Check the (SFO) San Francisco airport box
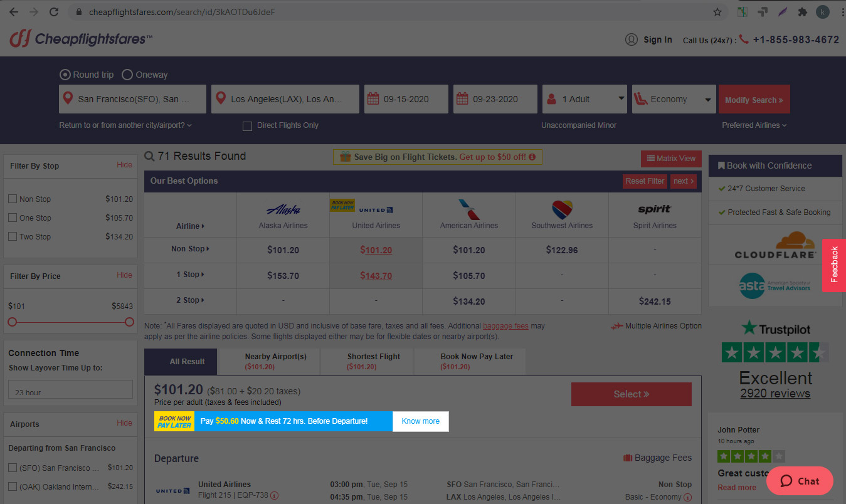Image resolution: width=846 pixels, height=504 pixels. 13,468
